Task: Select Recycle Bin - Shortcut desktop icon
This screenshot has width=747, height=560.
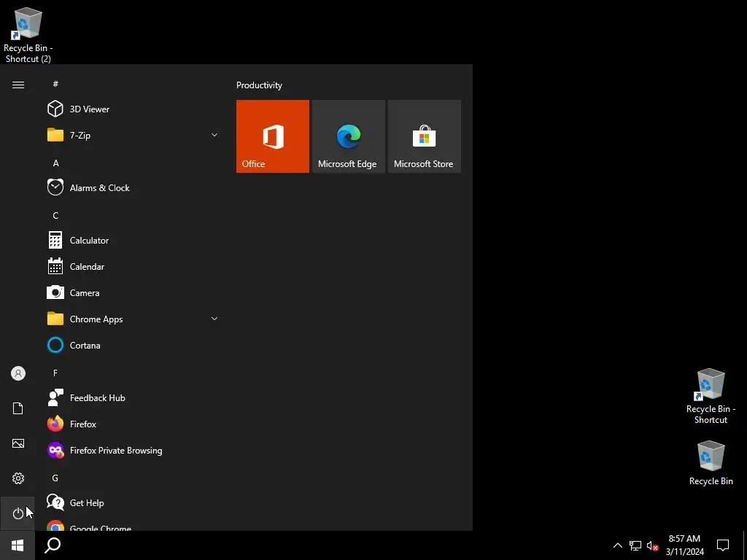Action: (x=711, y=396)
